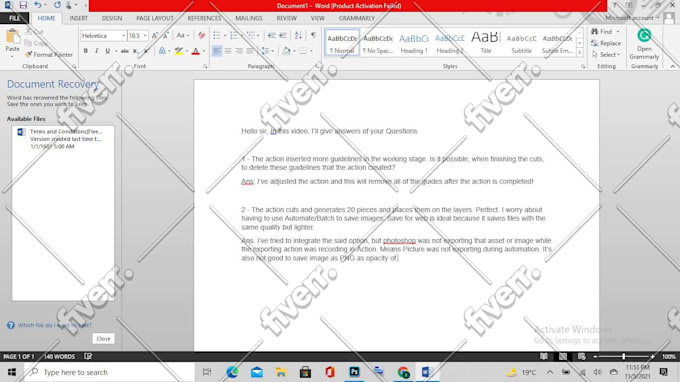
Task: Grow the font size
Action: 155,36
